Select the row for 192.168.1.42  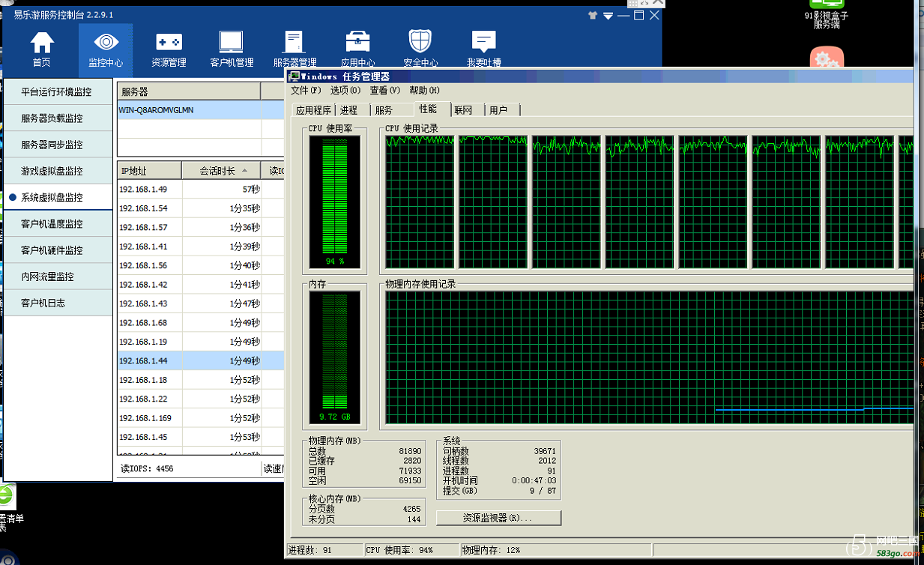(201, 285)
